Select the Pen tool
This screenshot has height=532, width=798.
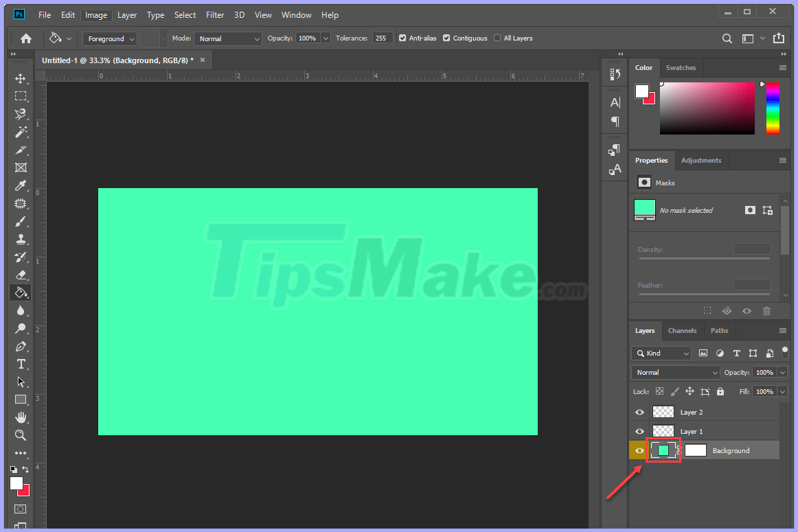21,347
